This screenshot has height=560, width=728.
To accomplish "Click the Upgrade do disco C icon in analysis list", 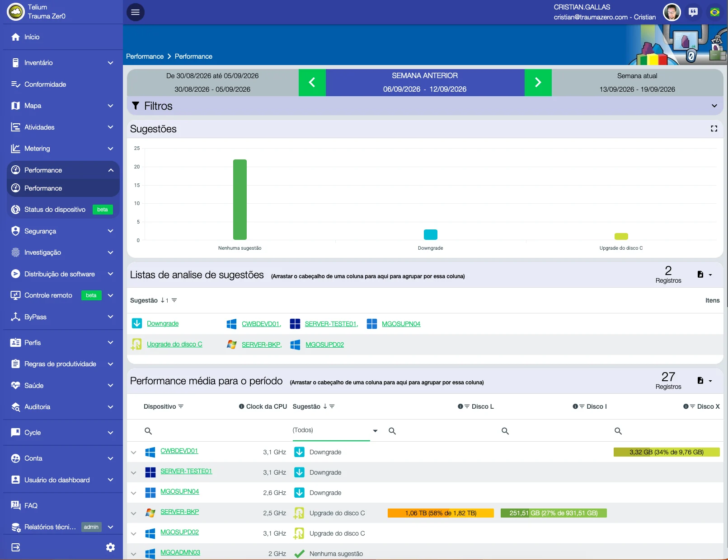I will 136,344.
